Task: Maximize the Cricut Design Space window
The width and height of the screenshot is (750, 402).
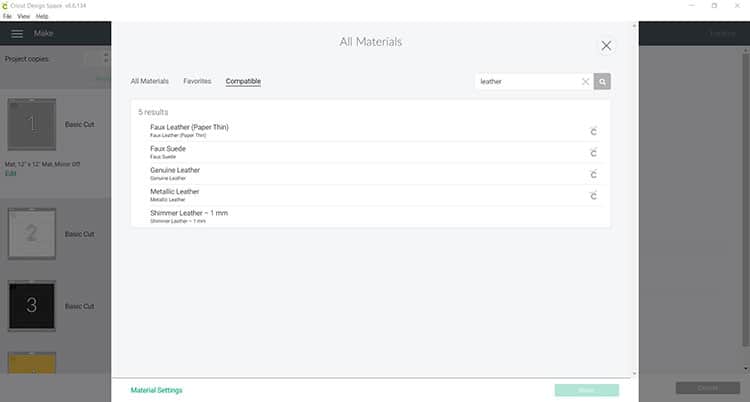Action: pyautogui.click(x=714, y=6)
